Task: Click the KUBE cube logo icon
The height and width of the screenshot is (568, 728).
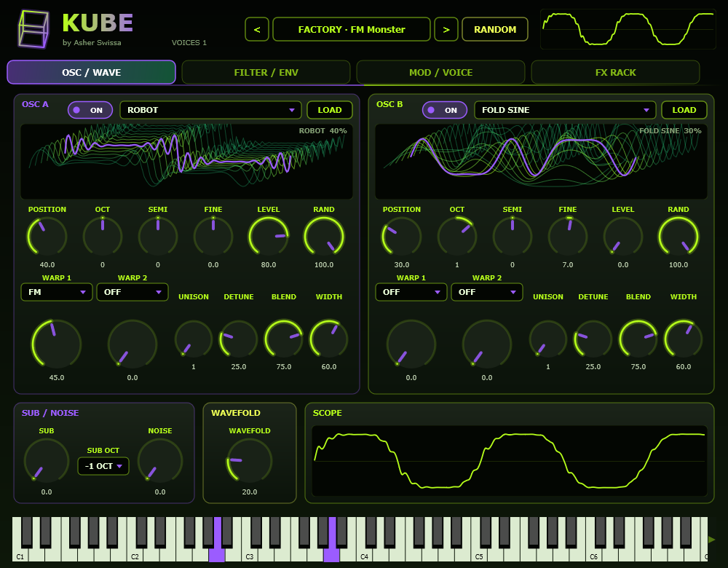Action: coord(33,29)
